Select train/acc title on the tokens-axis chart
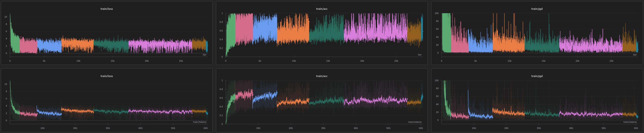 pyautogui.click(x=322, y=76)
